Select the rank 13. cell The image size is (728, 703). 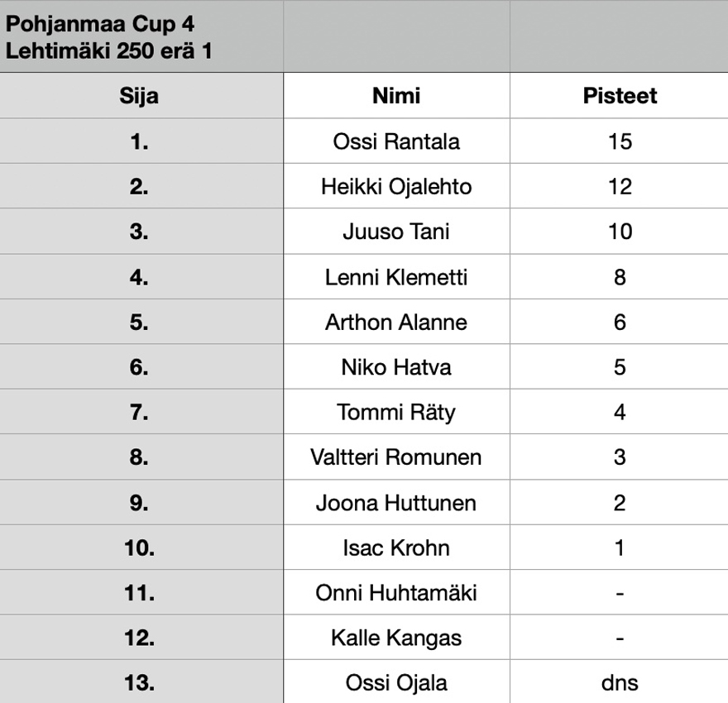(141, 682)
